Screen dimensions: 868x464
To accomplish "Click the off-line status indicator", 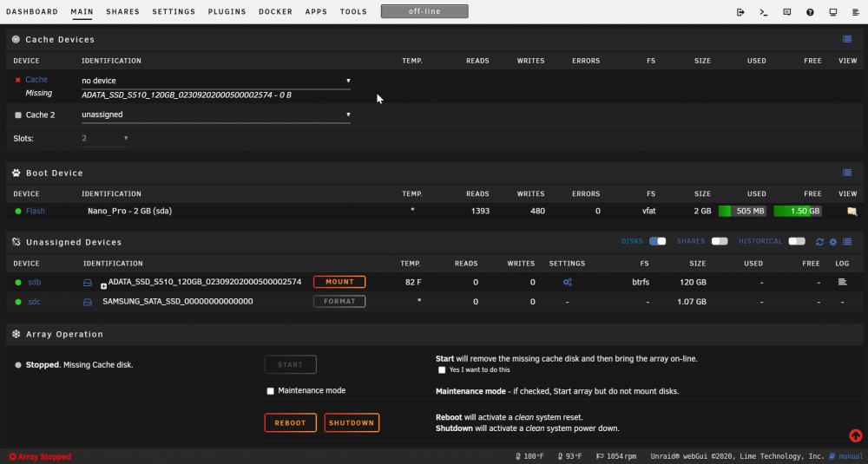I will (x=424, y=11).
